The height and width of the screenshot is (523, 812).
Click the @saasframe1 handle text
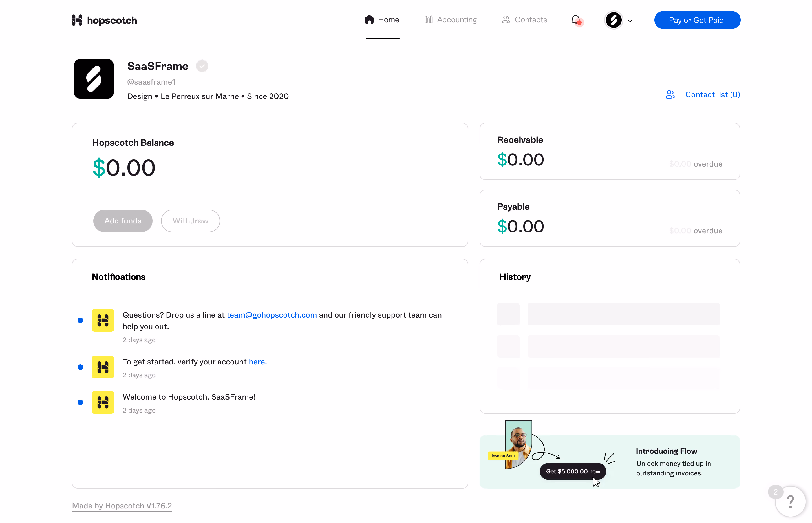click(x=151, y=82)
